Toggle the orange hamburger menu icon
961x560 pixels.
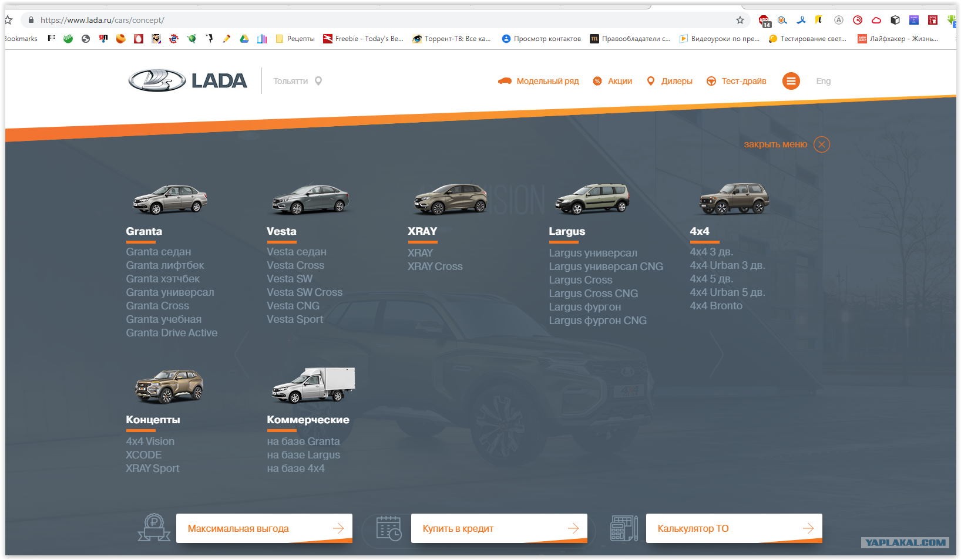791,81
